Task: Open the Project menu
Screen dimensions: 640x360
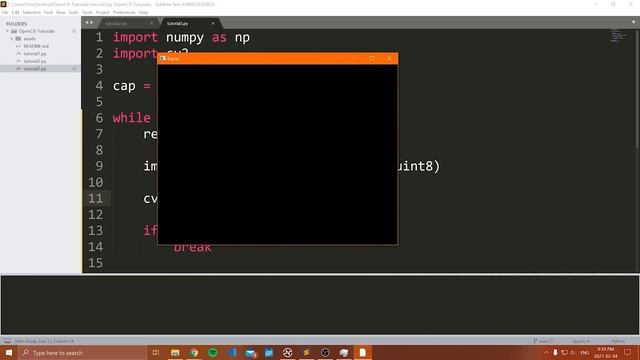Action: [102, 12]
